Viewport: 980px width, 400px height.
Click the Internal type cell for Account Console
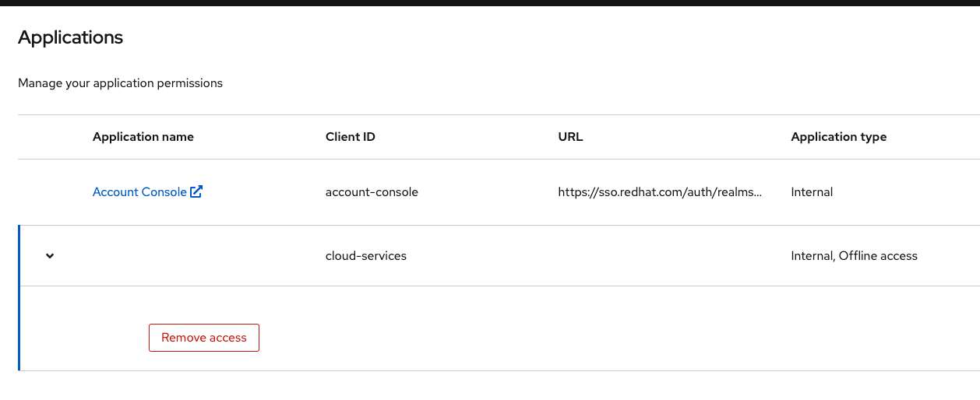click(x=812, y=192)
